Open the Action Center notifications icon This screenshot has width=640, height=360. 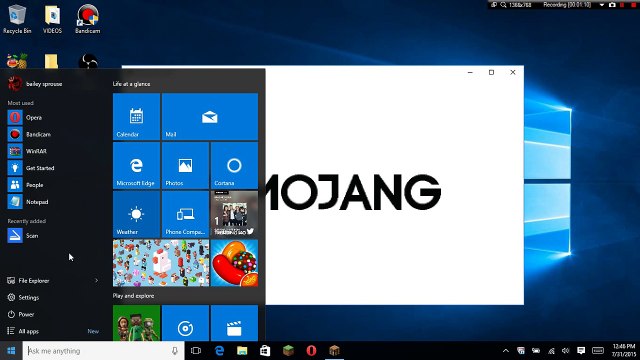pos(581,351)
